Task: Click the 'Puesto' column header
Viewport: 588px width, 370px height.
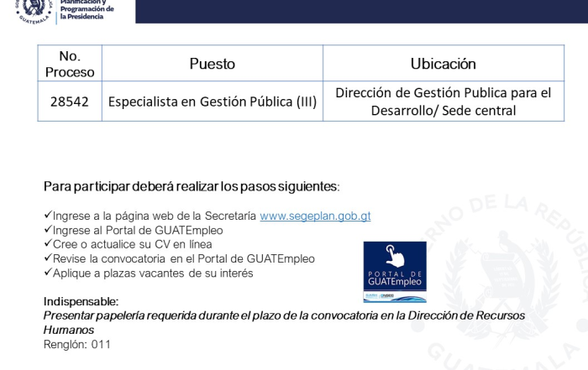Action: click(213, 63)
